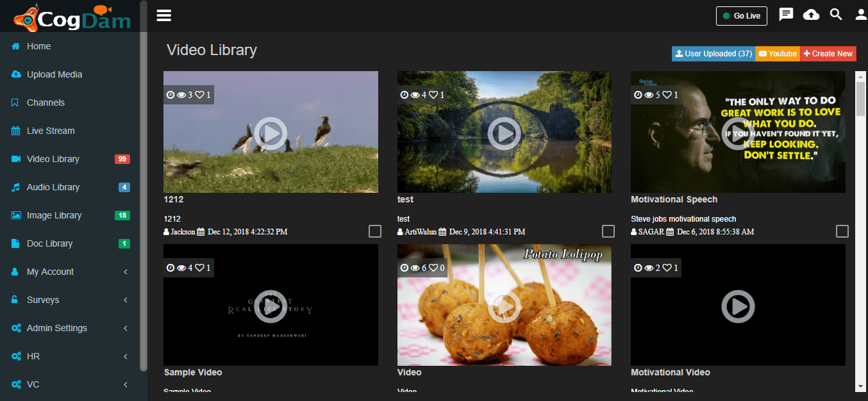Click the cloud upload icon in header
The width and height of the screenshot is (868, 401).
[811, 15]
